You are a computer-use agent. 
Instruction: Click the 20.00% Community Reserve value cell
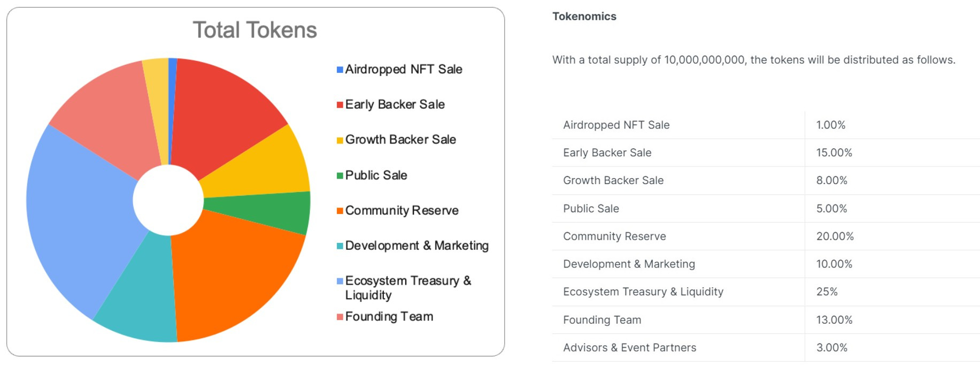835,237
